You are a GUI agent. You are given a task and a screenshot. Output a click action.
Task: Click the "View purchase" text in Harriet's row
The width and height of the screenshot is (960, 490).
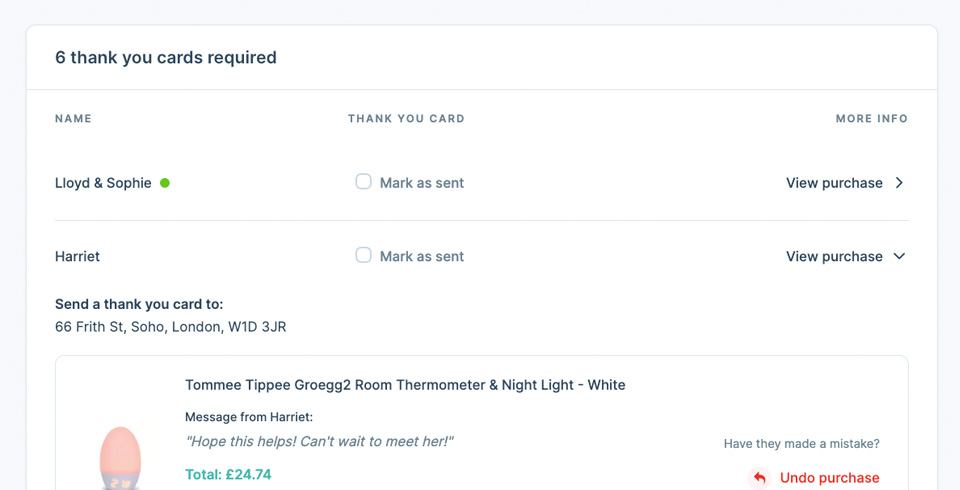point(834,256)
